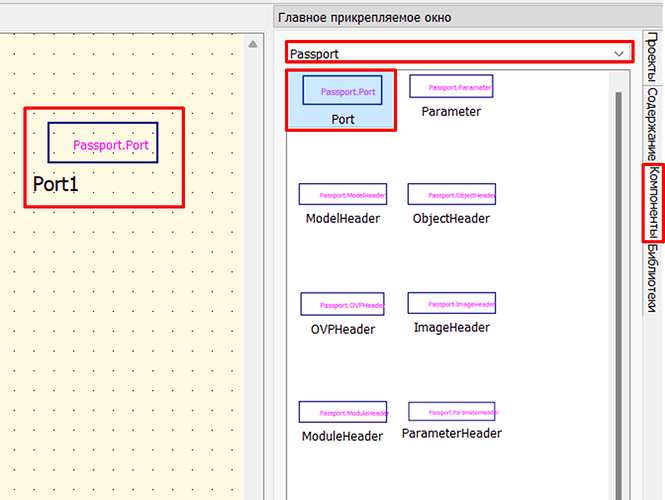
Task: Switch to the Содержание tab
Action: coord(651,124)
